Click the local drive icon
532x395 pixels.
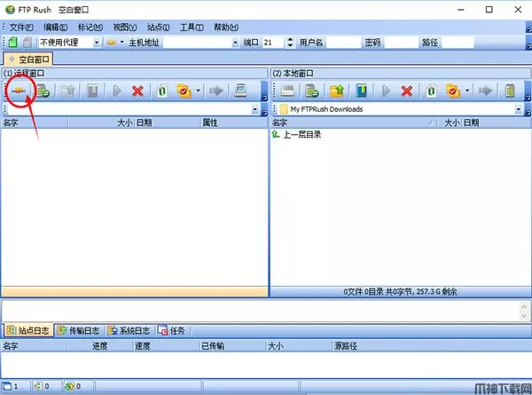click(288, 91)
